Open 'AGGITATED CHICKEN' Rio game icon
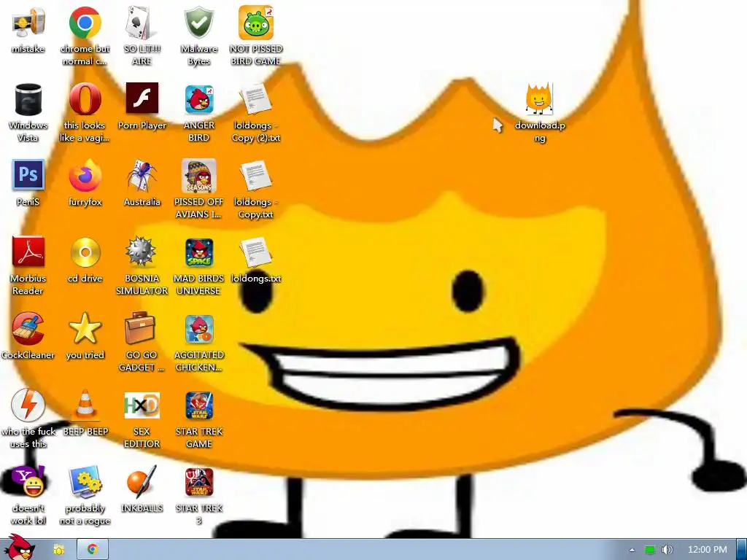The image size is (747, 560). pyautogui.click(x=199, y=330)
